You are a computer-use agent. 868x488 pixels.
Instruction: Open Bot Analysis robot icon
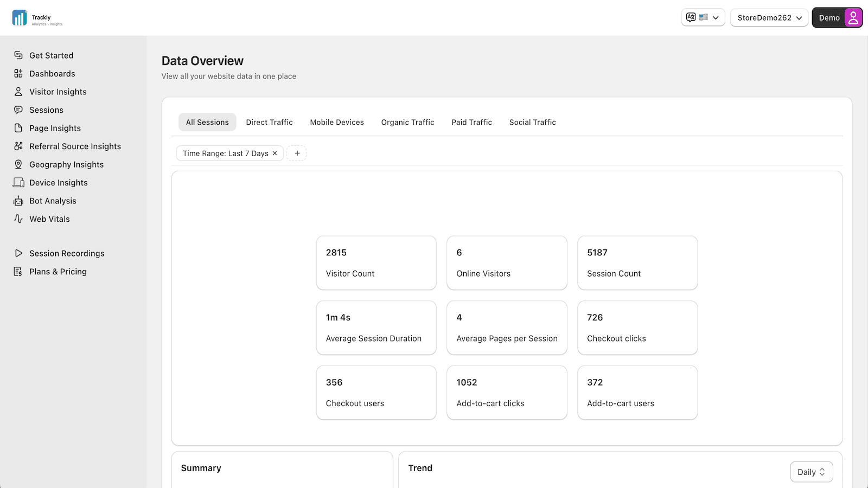point(18,201)
